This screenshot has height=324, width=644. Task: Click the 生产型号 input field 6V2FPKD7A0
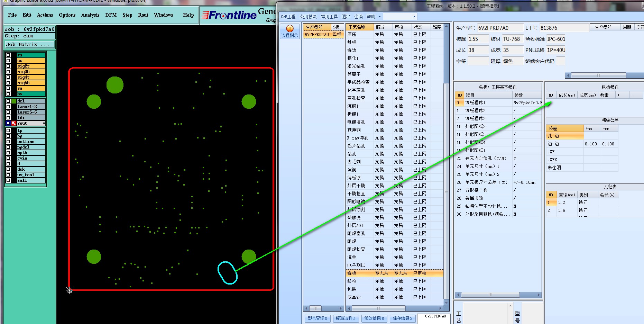[x=500, y=28]
